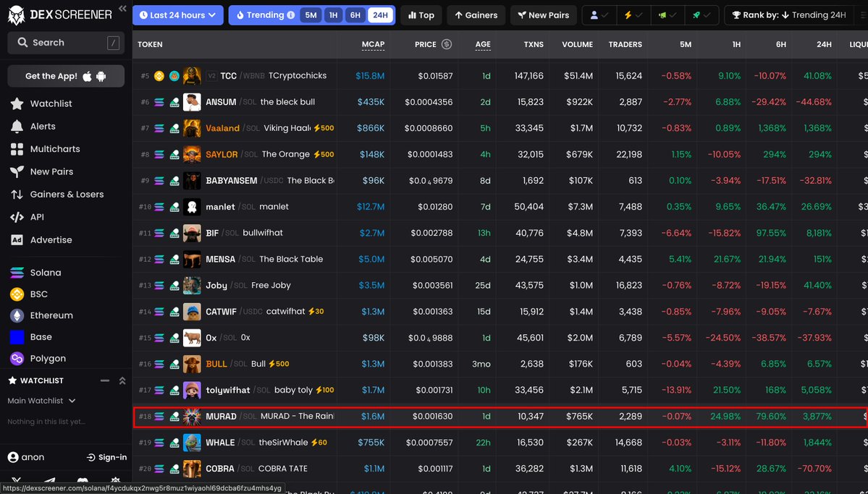868x494 pixels.
Task: Click the manlet ghost token avatar
Action: pyautogui.click(x=192, y=207)
